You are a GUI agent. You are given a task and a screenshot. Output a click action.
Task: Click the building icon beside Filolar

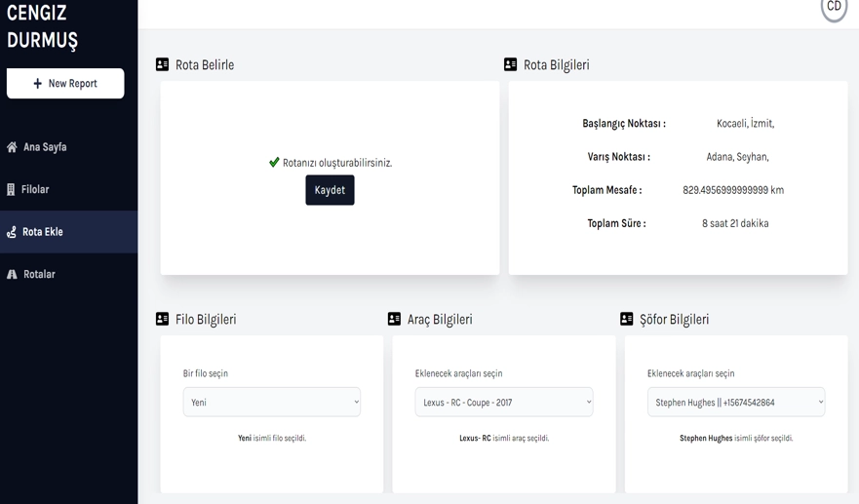coord(11,189)
